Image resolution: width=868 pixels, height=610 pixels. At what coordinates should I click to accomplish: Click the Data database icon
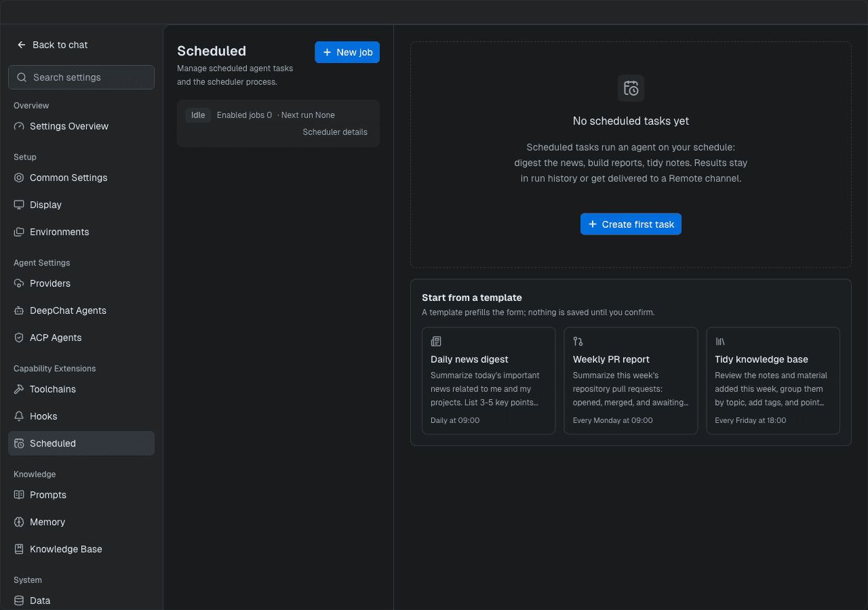(19, 601)
